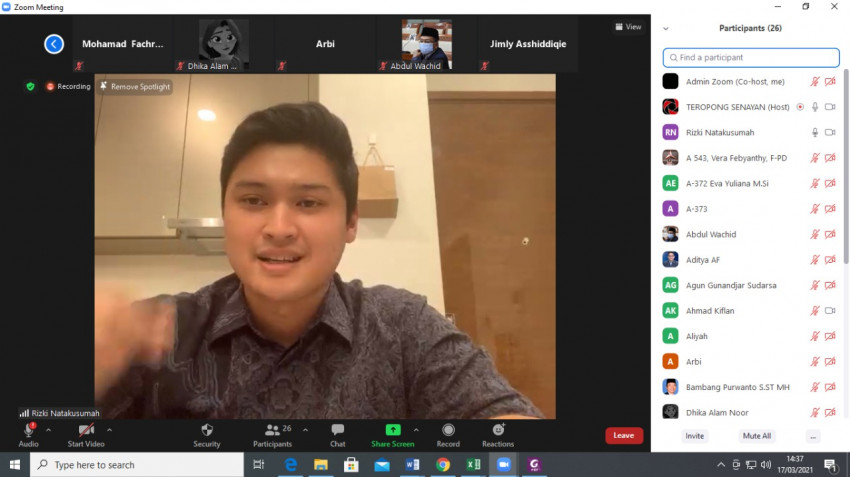Select participant Aliyah row

[x=751, y=336]
